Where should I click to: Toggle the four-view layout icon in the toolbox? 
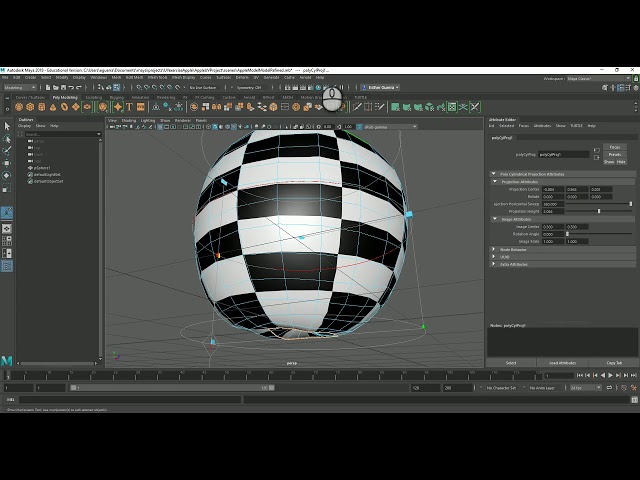click(7, 241)
